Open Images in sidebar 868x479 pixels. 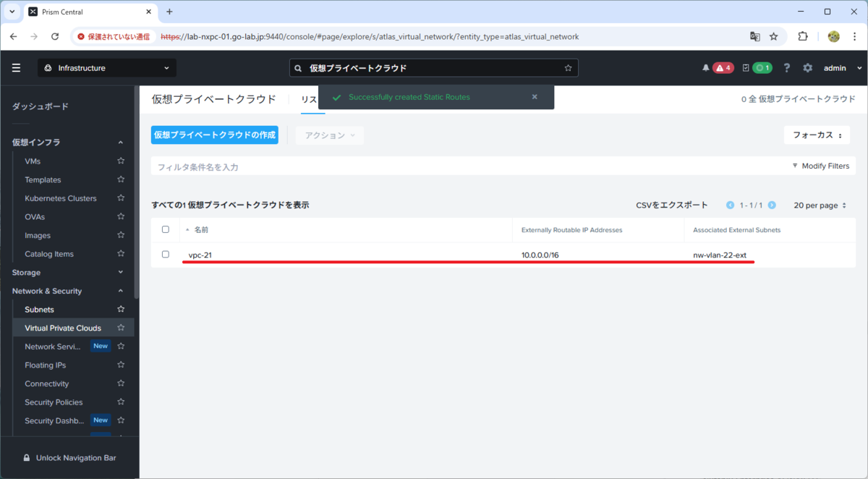tap(38, 236)
